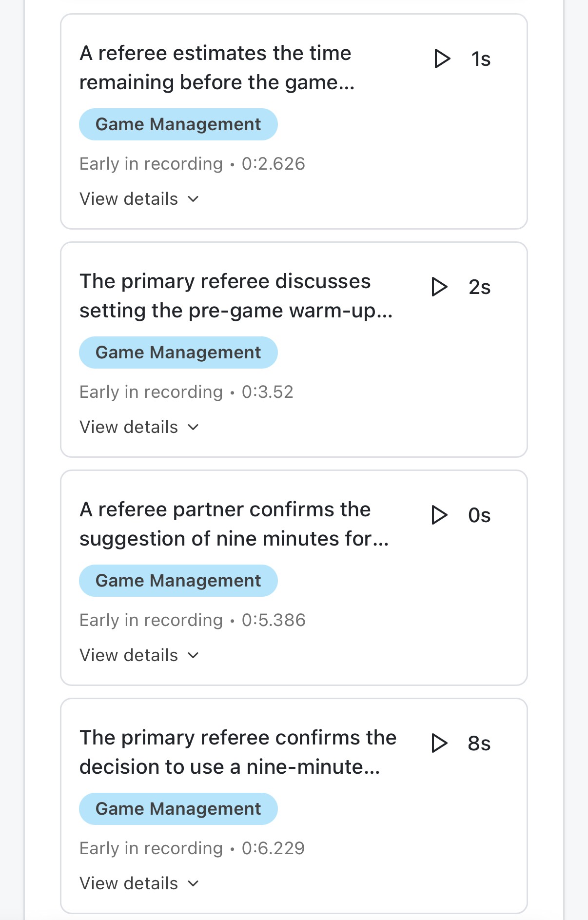Expand View details on first card
This screenshot has width=588, height=920.
[139, 199]
